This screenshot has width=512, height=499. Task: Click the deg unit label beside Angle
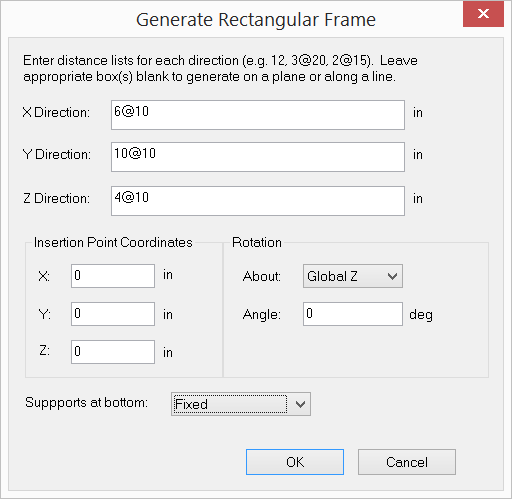coord(421,315)
